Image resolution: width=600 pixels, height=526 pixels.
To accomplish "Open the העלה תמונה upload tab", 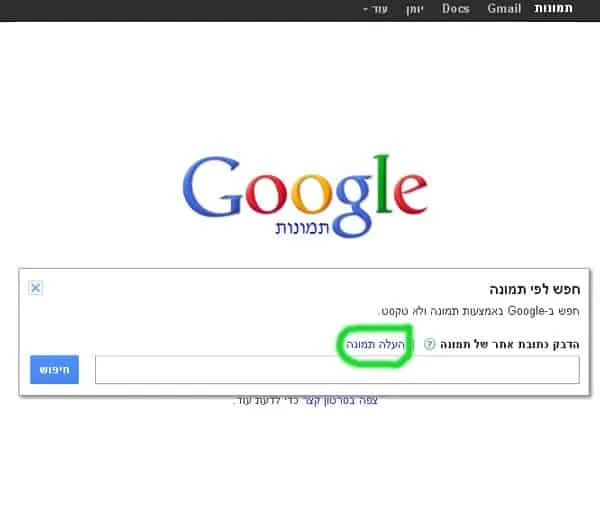I will [x=375, y=344].
